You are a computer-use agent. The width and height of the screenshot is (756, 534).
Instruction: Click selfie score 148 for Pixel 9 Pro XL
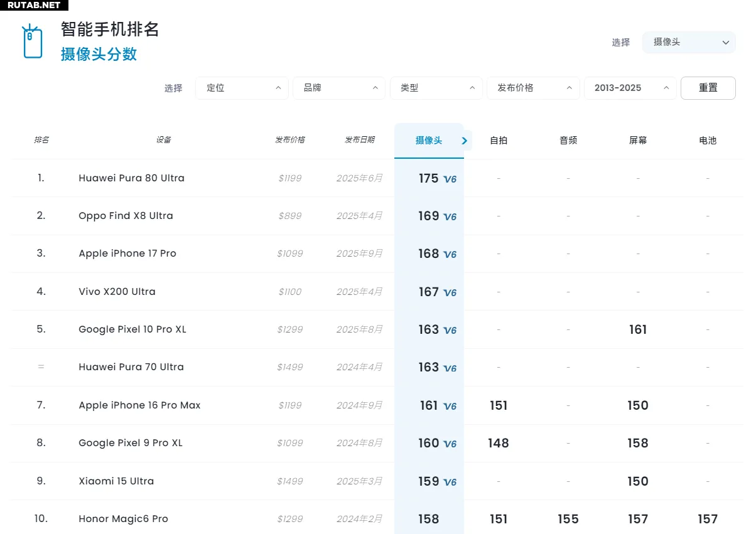[499, 443]
